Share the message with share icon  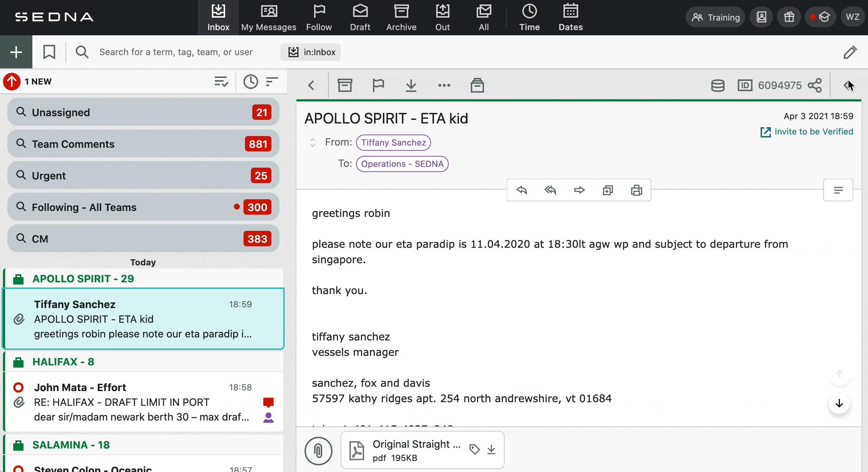[x=815, y=85]
